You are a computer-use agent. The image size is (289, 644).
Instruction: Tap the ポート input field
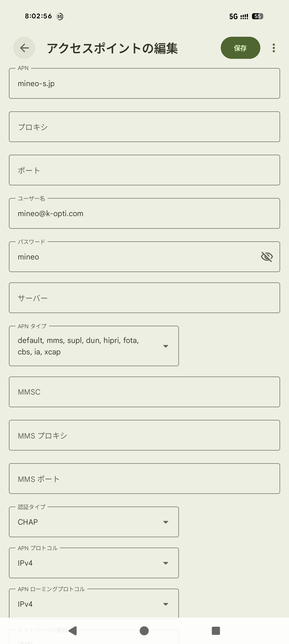pyautogui.click(x=144, y=170)
